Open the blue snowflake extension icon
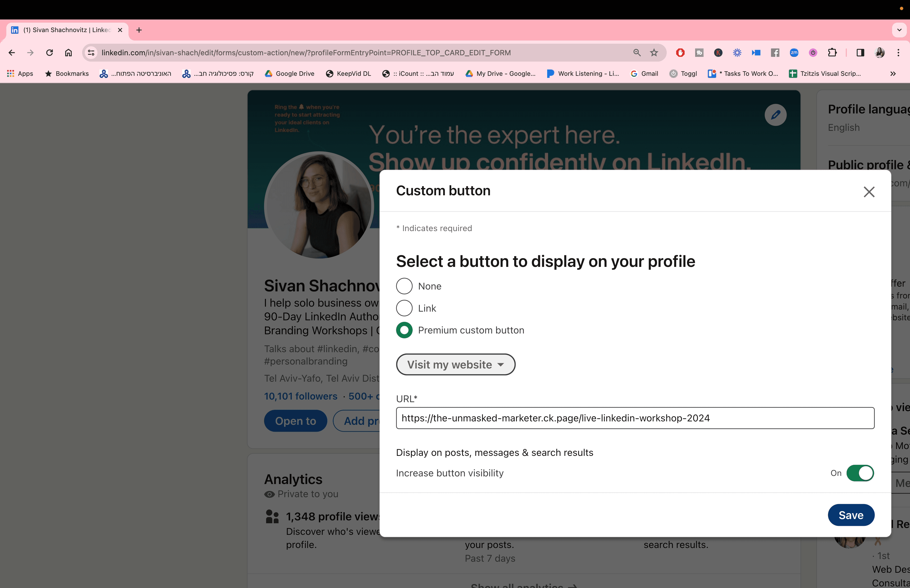Viewport: 910px width, 588px height. pyautogui.click(x=737, y=53)
